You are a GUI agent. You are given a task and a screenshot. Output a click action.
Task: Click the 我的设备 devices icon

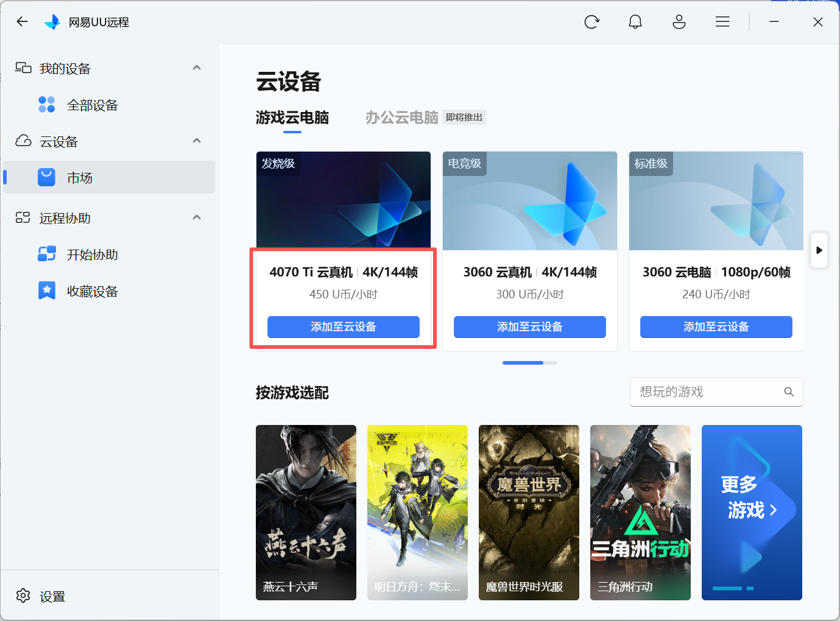(x=23, y=68)
